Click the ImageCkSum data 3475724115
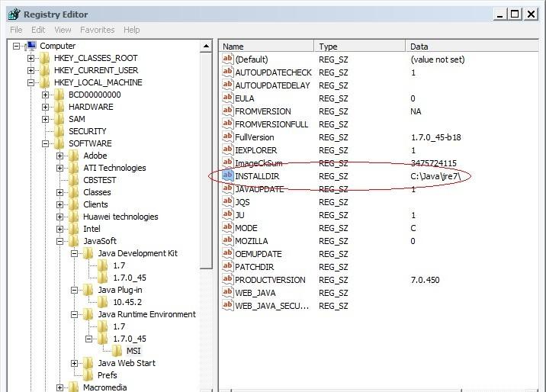The height and width of the screenshot is (392, 546). 434,163
